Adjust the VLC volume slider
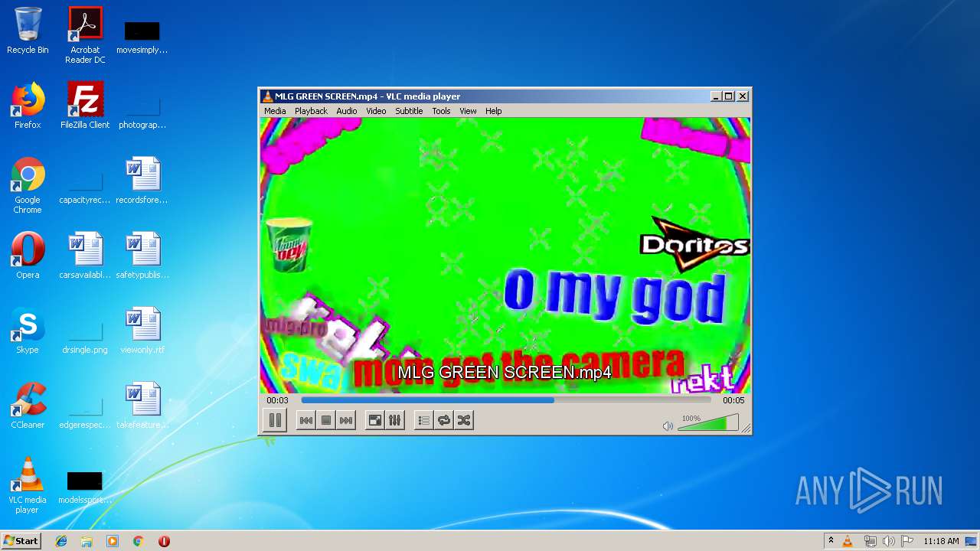 (708, 422)
